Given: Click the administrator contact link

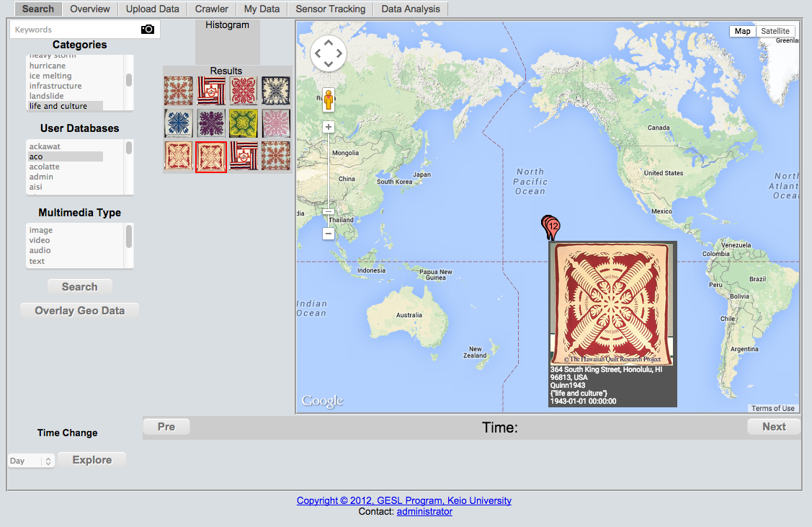Looking at the screenshot, I should click(x=424, y=511).
